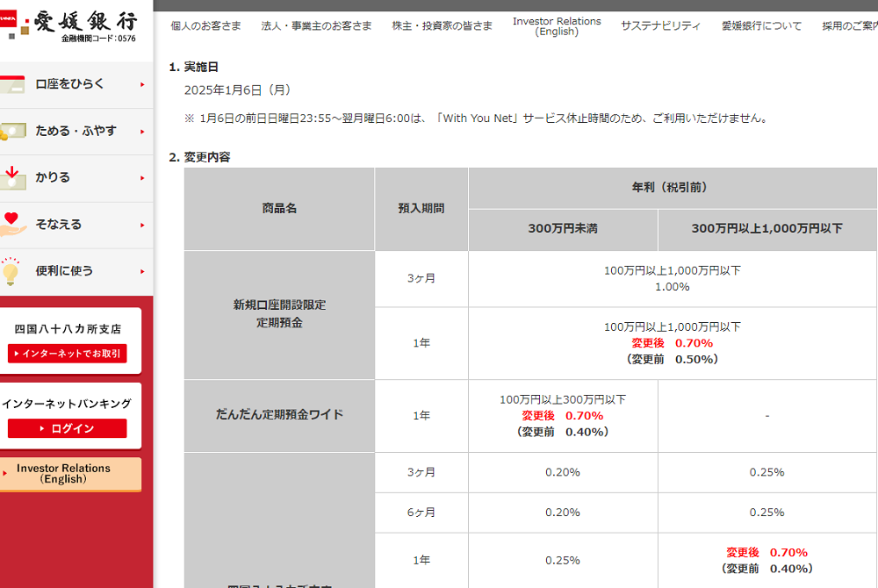The height and width of the screenshot is (588, 878).
Task: Click 0.20% in the 6ヶ月 row
Action: 563,513
